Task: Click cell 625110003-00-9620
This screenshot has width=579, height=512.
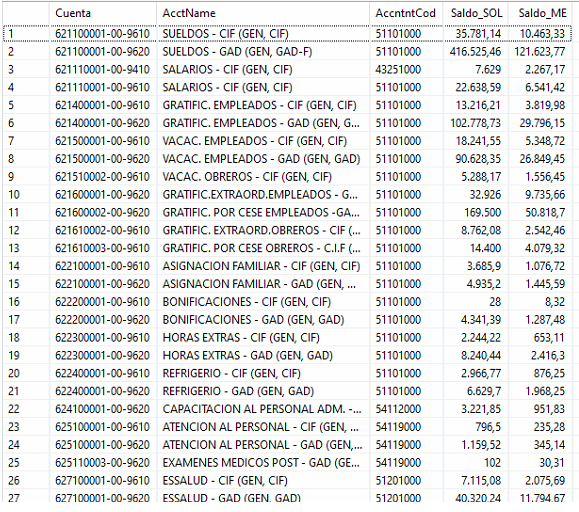Action: pyautogui.click(x=103, y=463)
